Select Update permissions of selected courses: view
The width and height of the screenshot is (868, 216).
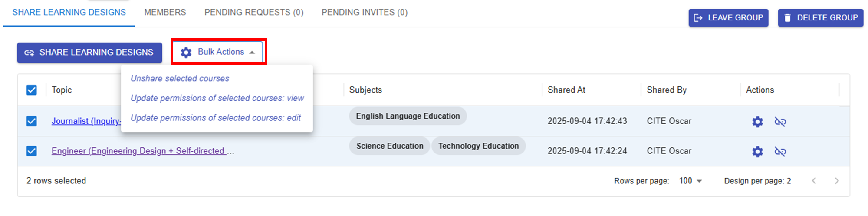point(217,98)
